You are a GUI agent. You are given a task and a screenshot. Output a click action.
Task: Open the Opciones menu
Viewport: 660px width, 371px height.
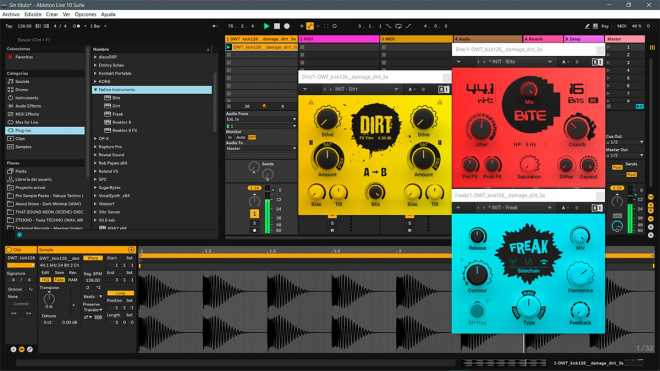[85, 14]
